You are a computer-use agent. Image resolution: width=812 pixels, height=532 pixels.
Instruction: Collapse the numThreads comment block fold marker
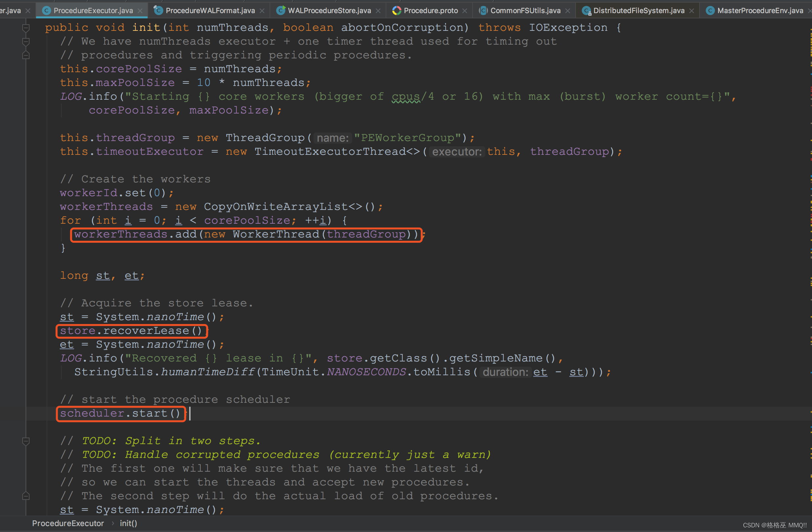point(26,42)
